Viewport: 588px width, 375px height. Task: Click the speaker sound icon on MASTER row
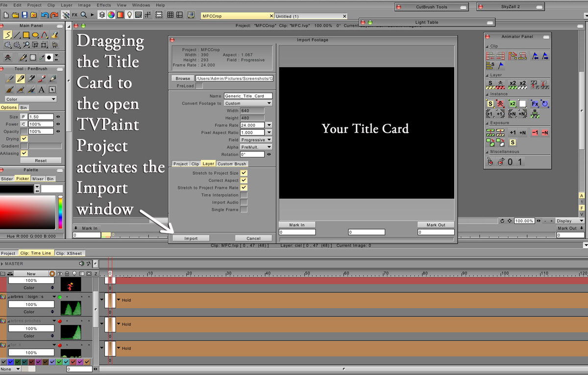click(82, 264)
